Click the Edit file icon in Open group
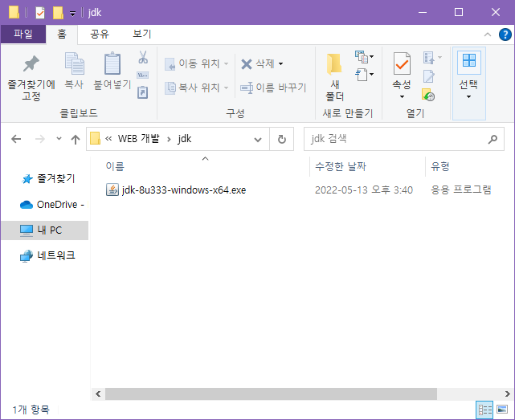 coord(428,76)
